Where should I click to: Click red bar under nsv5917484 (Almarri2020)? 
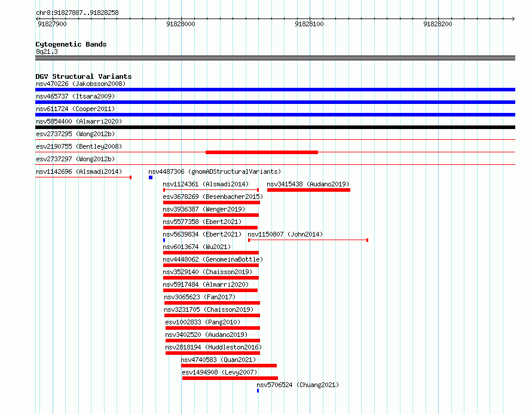pos(210,290)
